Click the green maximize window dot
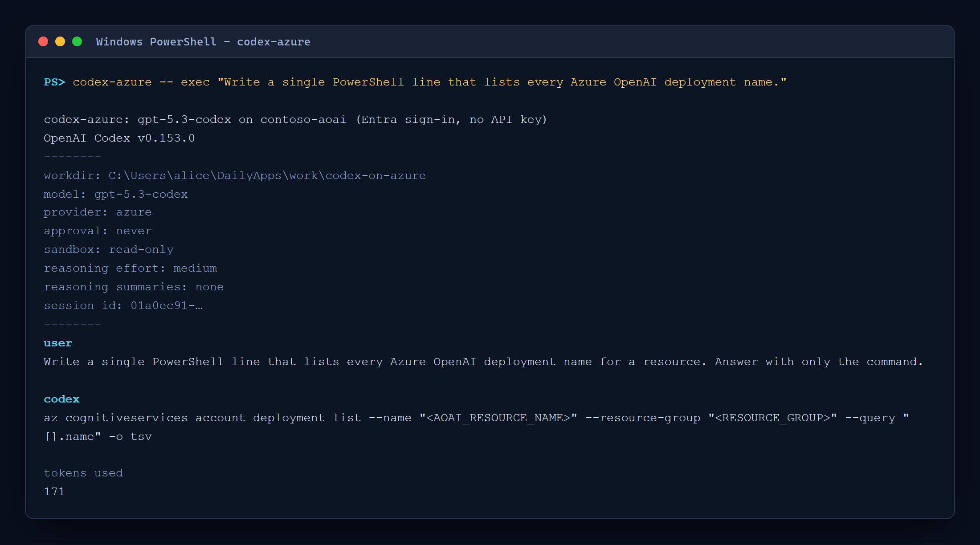The height and width of the screenshot is (545, 980). [77, 41]
